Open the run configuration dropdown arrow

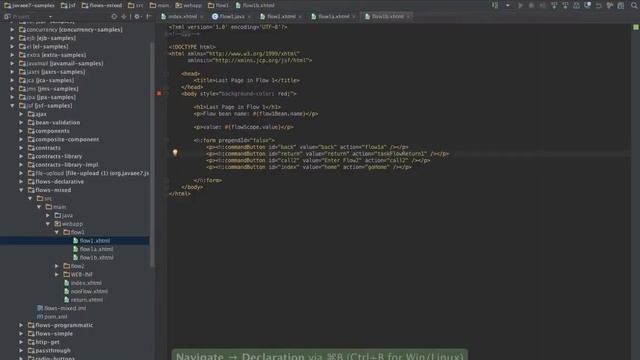point(508,6)
